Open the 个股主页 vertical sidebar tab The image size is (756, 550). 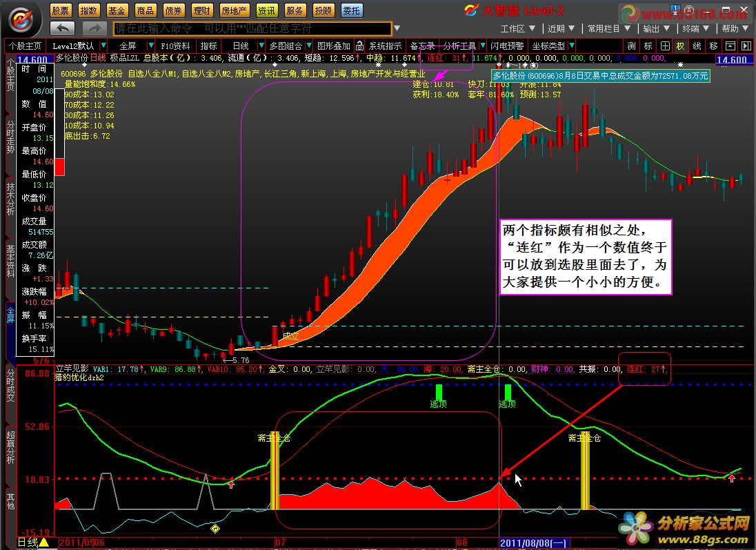click(10, 74)
